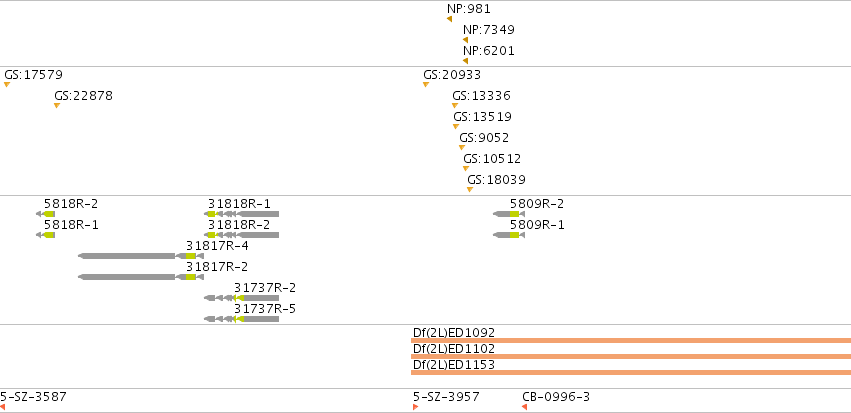The height and width of the screenshot is (413, 851).
Task: Click the 5-SZ-3957 label text
Action: tap(446, 397)
